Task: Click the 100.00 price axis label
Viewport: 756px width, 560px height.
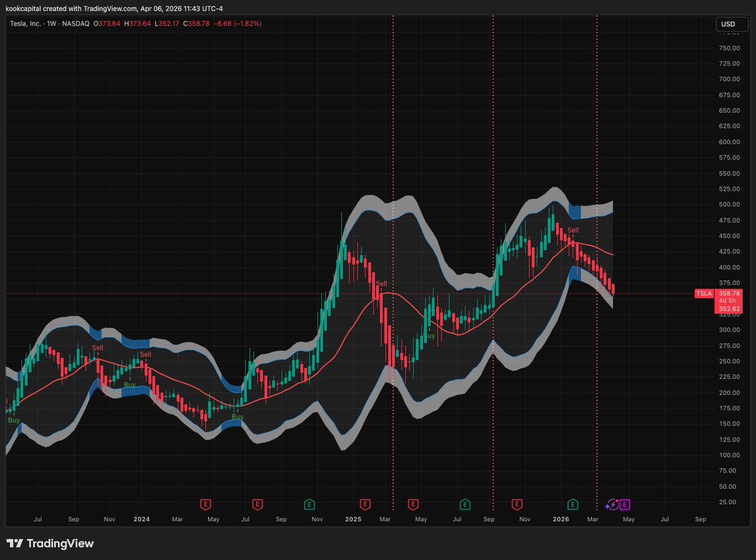Action: click(728, 455)
